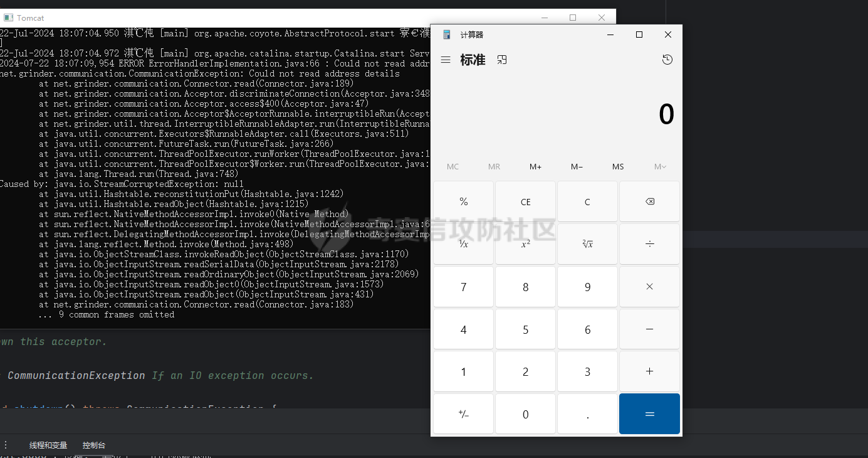Click the divide operator key
The image size is (868, 458).
649,244
